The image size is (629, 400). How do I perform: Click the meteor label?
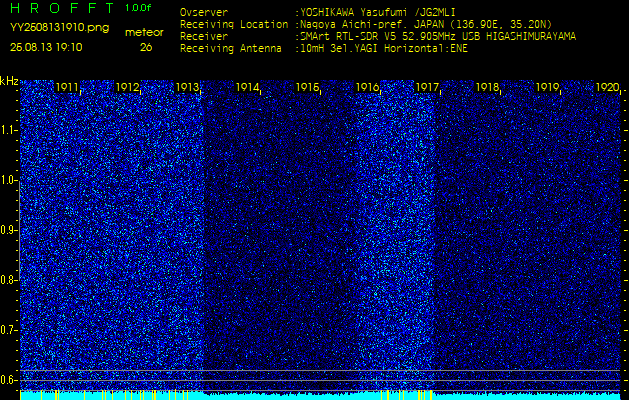[x=144, y=33]
